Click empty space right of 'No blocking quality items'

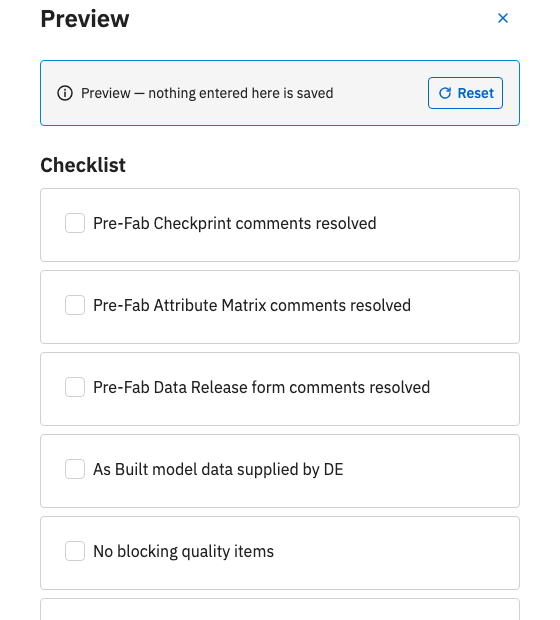[x=395, y=552]
